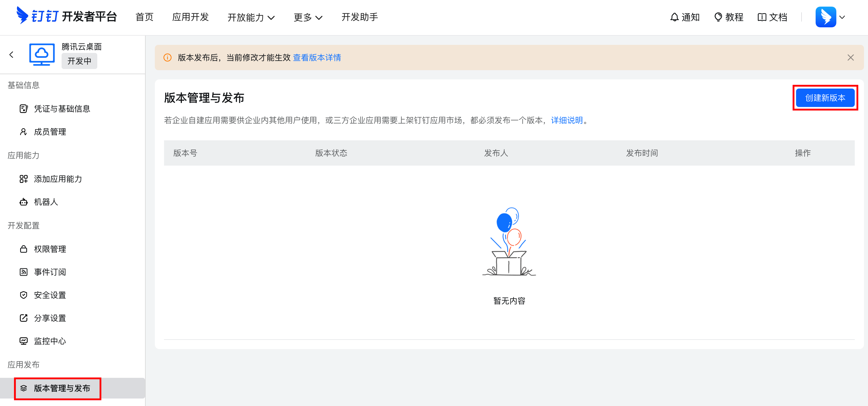The width and height of the screenshot is (868, 406).
Task: Open the 查看版本详情 link
Action: point(317,58)
